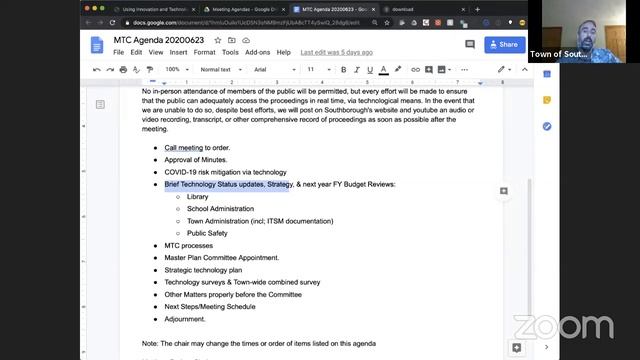Image resolution: width=640 pixels, height=360 pixels.
Task: Reload the page in Chrome
Action: [x=113, y=23]
